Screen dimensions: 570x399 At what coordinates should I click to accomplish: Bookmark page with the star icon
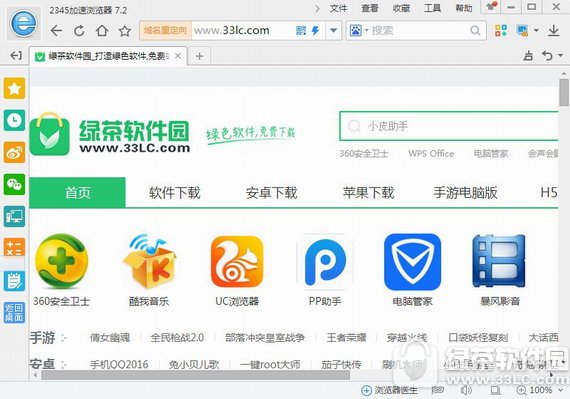pyautogui.click(x=125, y=31)
